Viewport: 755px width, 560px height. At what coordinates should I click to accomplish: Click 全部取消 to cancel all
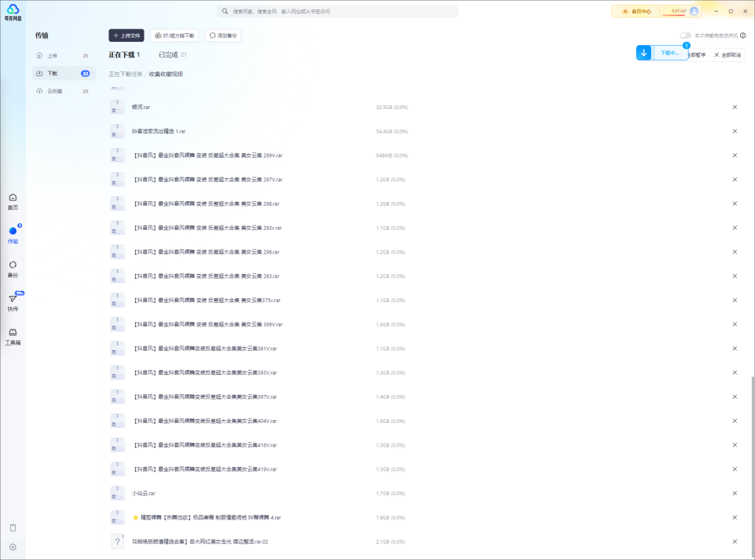pos(727,55)
